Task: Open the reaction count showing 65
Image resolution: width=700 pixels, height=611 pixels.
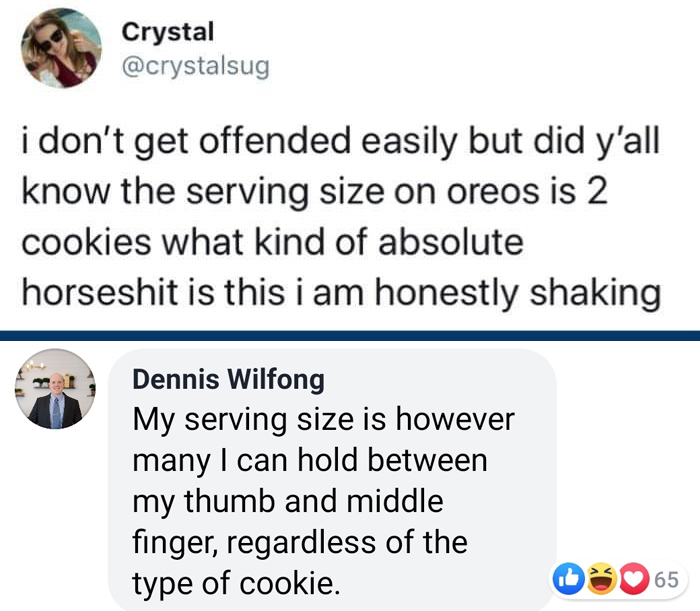Action: coord(667,578)
